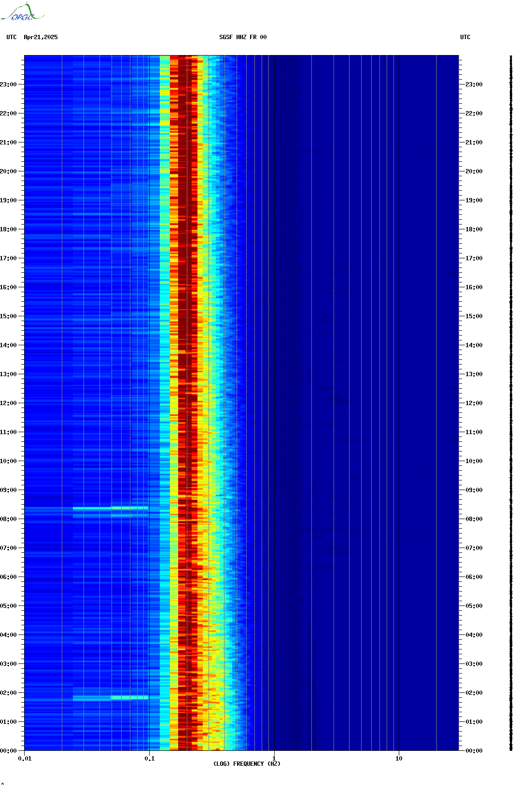Click the 04:00 label on the right time axis
This screenshot has width=532, height=789.
(x=474, y=635)
